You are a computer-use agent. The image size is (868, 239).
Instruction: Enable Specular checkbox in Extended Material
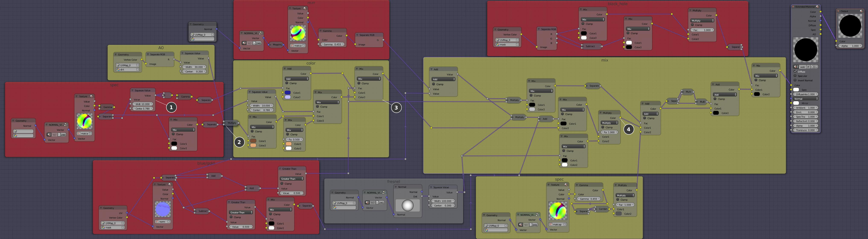795,76
